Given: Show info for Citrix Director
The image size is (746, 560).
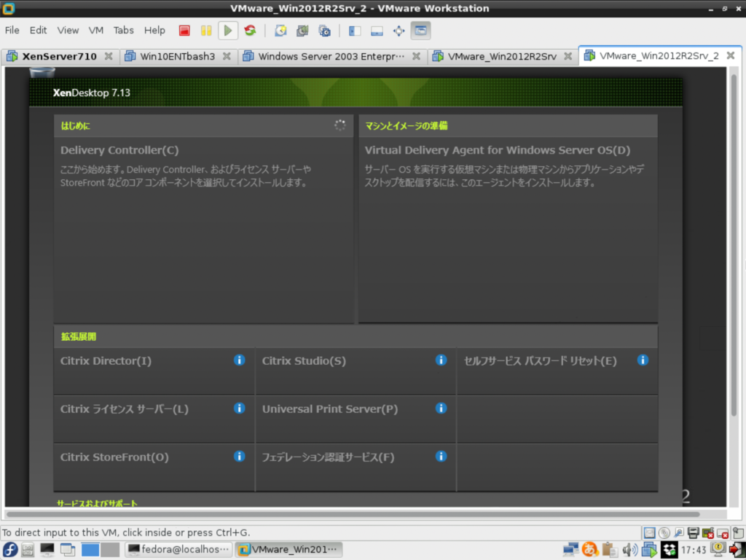Looking at the screenshot, I should pyautogui.click(x=239, y=360).
